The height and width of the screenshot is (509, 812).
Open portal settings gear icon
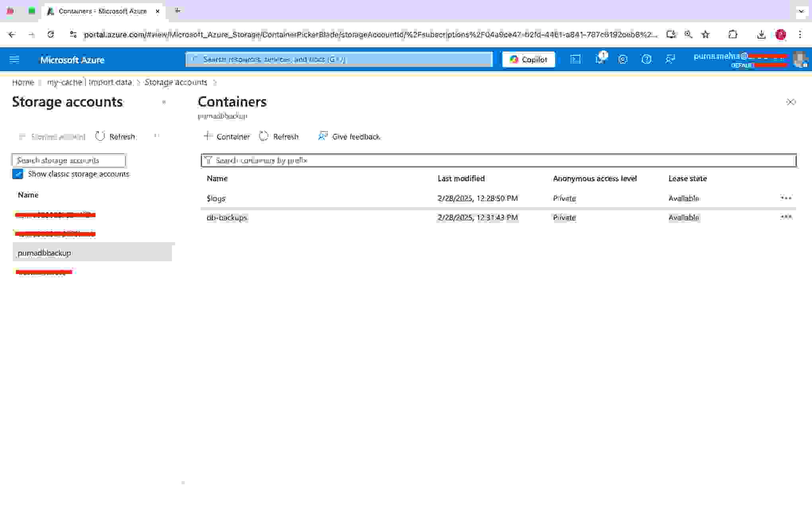[x=623, y=60]
